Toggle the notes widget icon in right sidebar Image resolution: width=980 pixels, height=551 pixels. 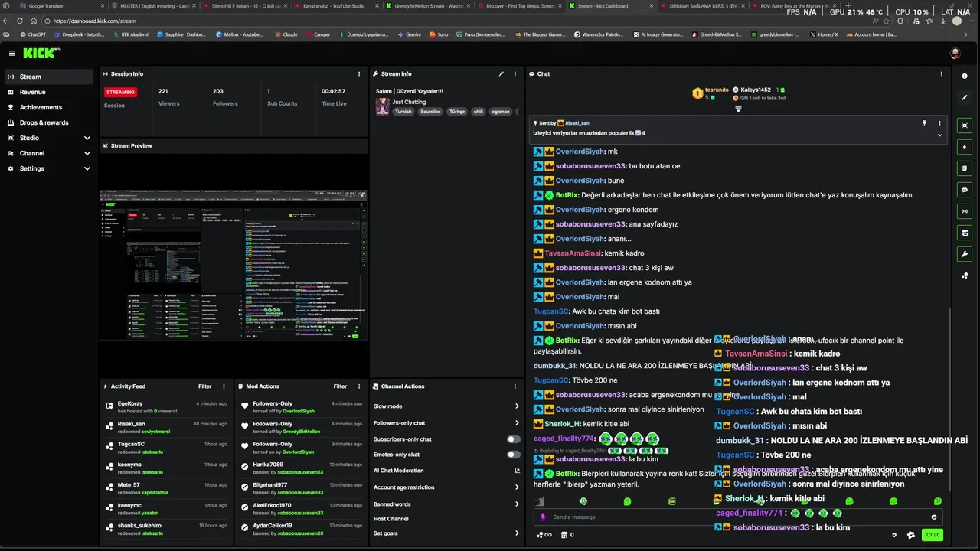(965, 168)
